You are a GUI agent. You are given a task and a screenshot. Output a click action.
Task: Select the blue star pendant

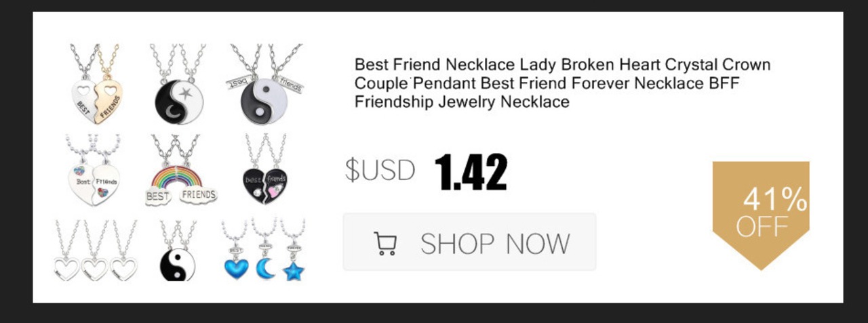(x=294, y=269)
